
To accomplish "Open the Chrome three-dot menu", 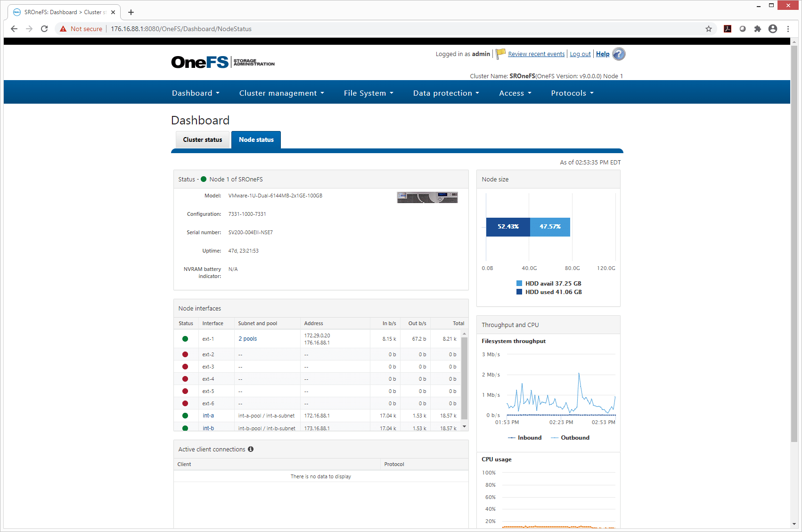I will click(x=788, y=29).
